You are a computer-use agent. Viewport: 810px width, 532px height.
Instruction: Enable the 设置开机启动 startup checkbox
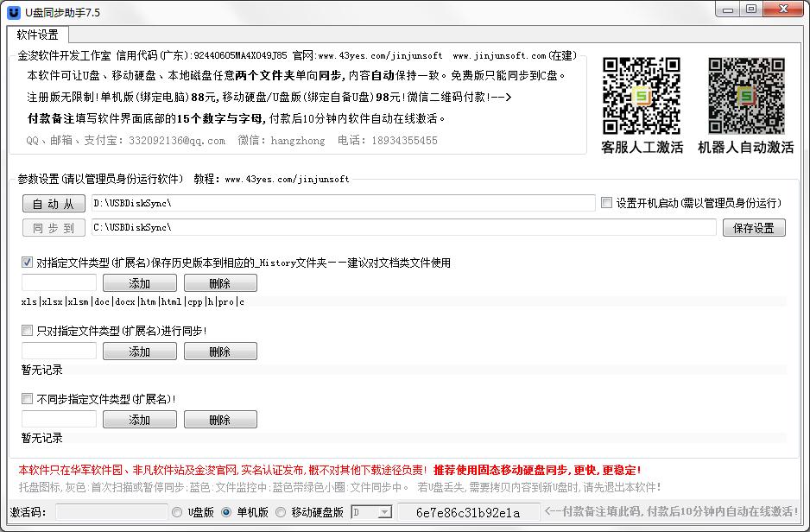coord(605,202)
